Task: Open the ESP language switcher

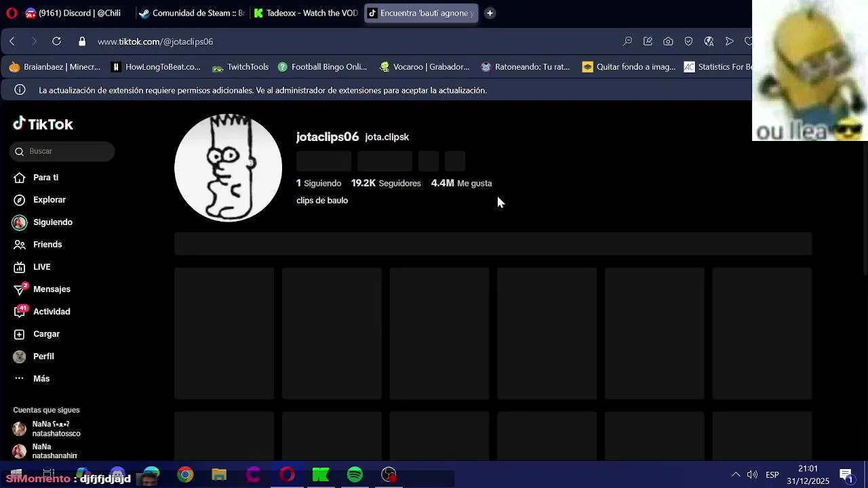Action: pos(772,474)
